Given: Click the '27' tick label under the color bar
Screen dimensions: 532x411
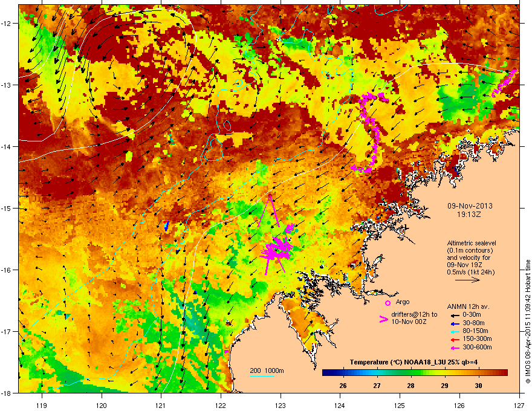Looking at the screenshot, I should point(377,386).
